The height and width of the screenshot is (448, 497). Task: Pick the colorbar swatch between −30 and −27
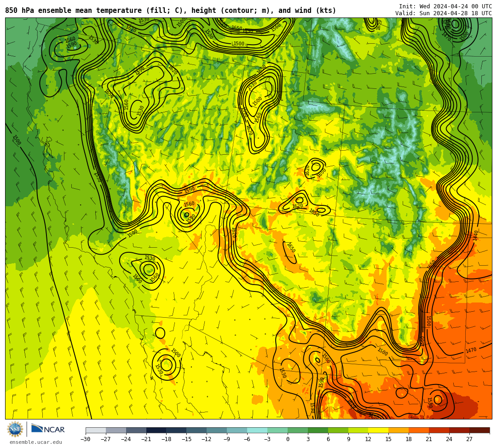click(96, 430)
